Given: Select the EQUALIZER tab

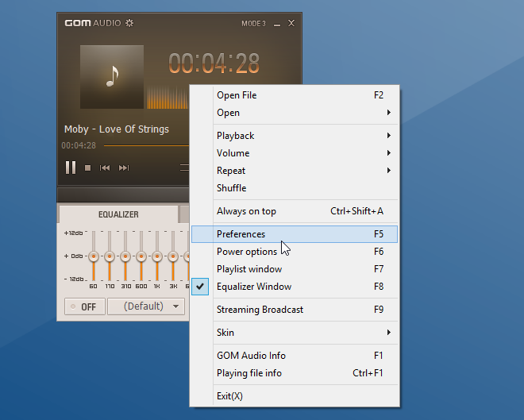Looking at the screenshot, I should point(118,214).
